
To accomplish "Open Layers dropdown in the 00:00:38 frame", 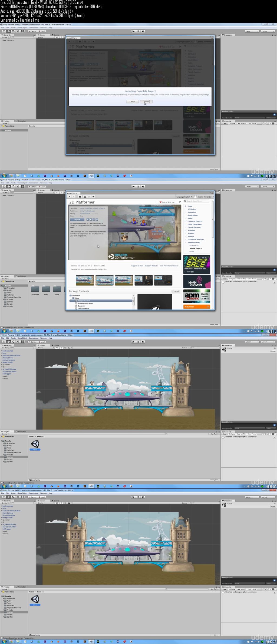I will [x=252, y=31].
